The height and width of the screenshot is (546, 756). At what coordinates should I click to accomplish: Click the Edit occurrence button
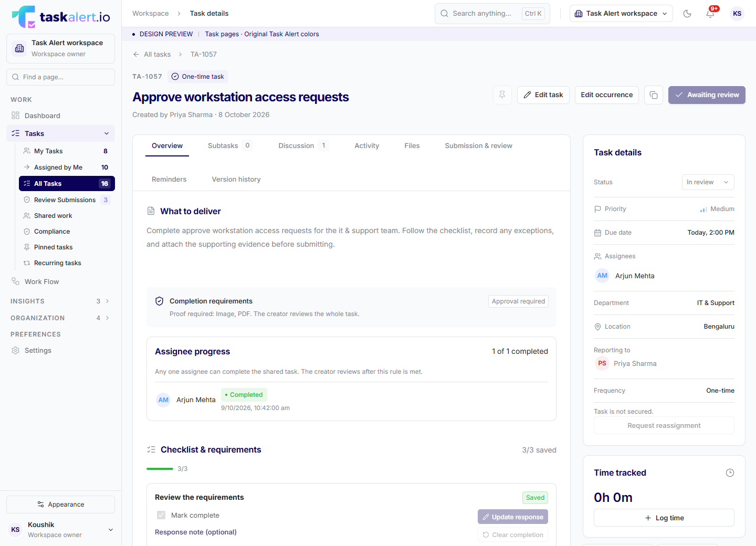[607, 95]
